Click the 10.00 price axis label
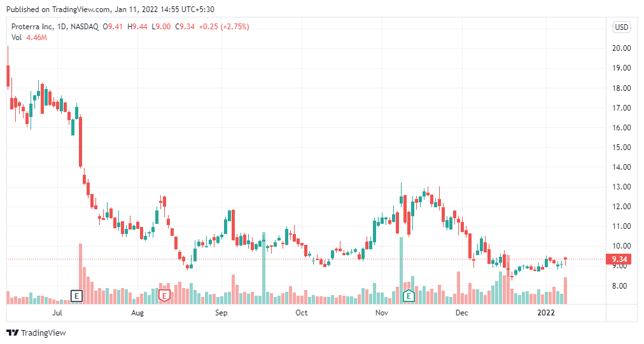Screen dimensions: 644x344 [x=622, y=246]
